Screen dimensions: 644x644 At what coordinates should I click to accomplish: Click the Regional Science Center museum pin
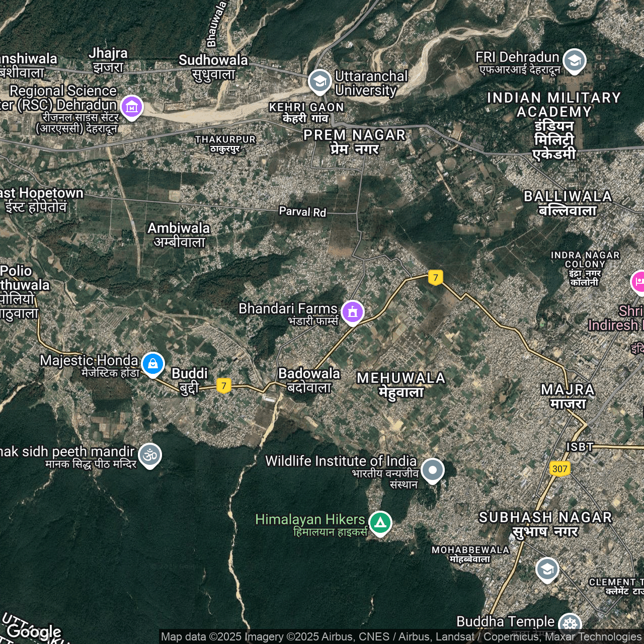tap(132, 106)
